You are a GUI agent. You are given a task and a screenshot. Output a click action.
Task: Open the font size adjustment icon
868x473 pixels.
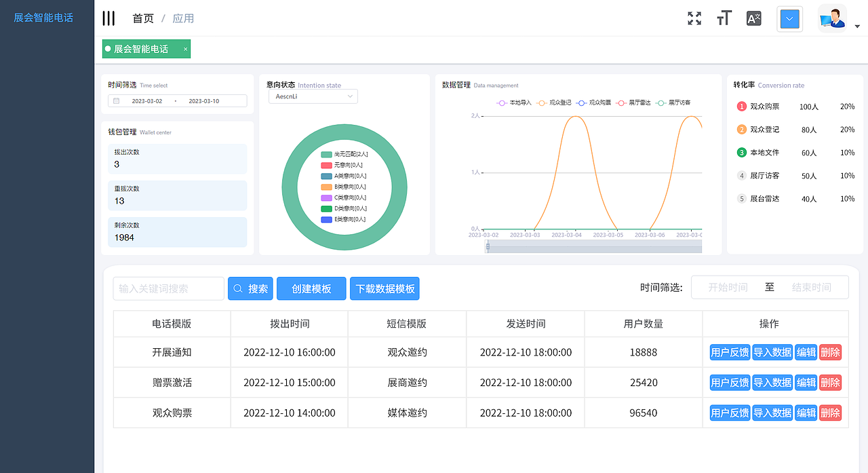pos(724,18)
